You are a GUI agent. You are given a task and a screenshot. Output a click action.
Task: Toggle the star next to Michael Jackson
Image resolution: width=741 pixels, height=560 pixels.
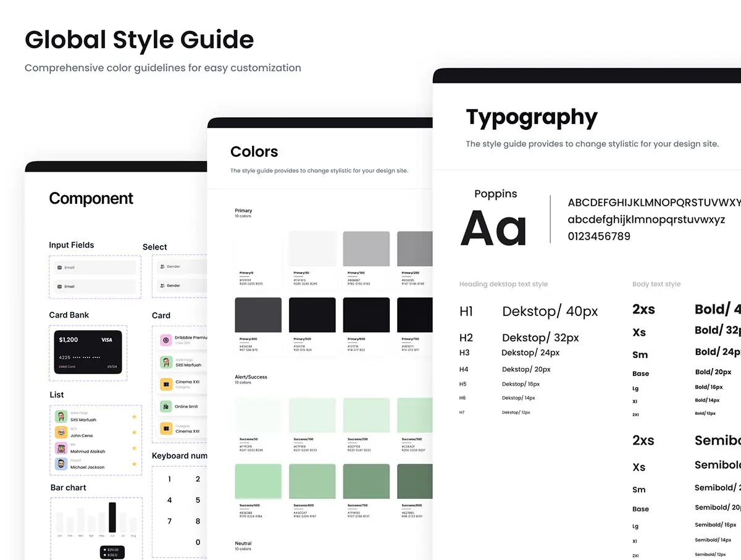point(133,464)
